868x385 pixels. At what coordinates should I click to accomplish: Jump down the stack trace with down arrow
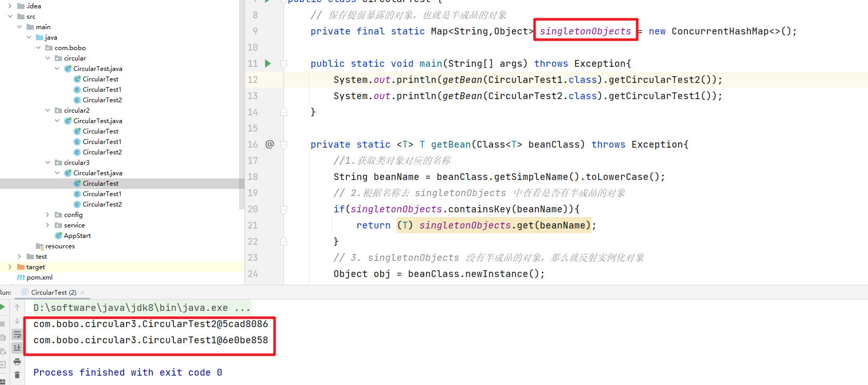(x=17, y=321)
